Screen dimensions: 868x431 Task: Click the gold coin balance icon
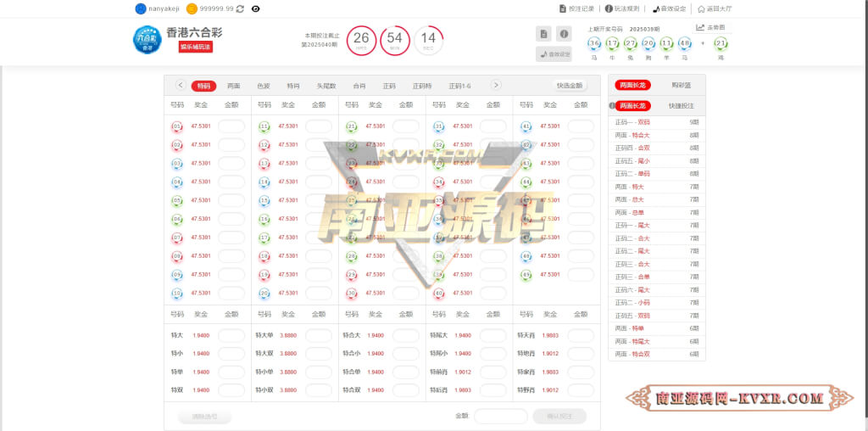192,8
